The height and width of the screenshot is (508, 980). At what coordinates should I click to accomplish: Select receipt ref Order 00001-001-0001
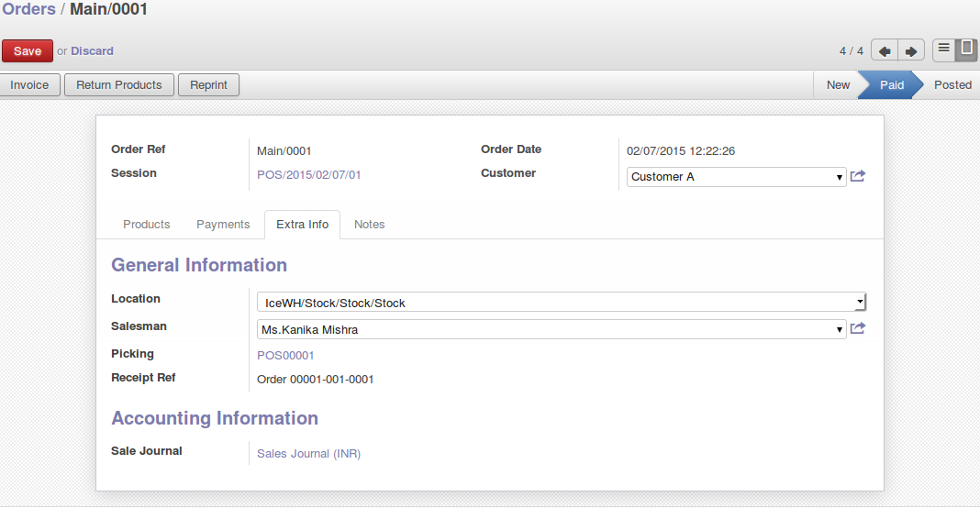tap(316, 380)
